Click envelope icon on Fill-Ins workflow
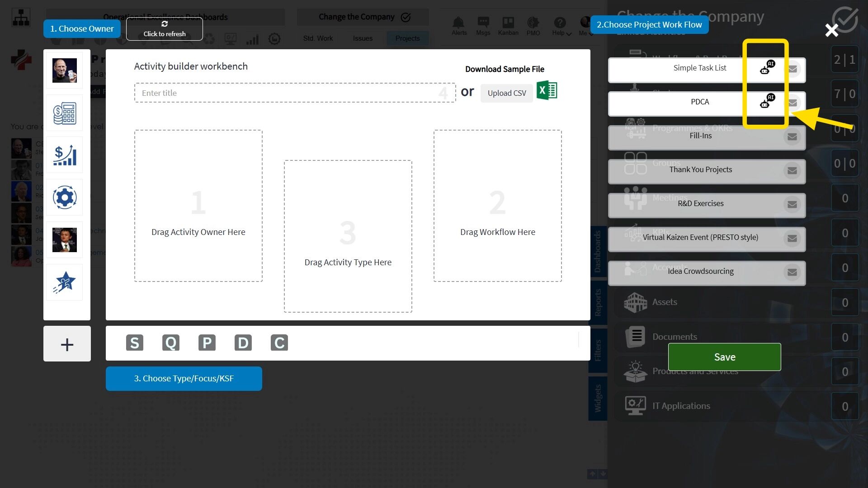The image size is (868, 488). 792,136
